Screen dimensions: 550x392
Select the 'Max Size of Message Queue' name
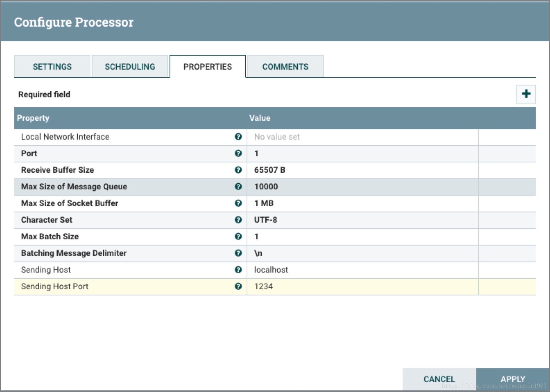tap(74, 187)
